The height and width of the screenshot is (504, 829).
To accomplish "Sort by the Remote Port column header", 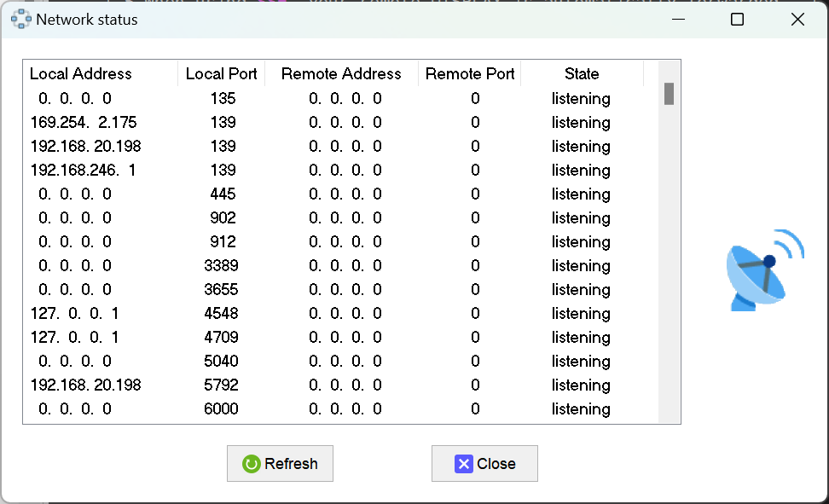I will point(469,74).
